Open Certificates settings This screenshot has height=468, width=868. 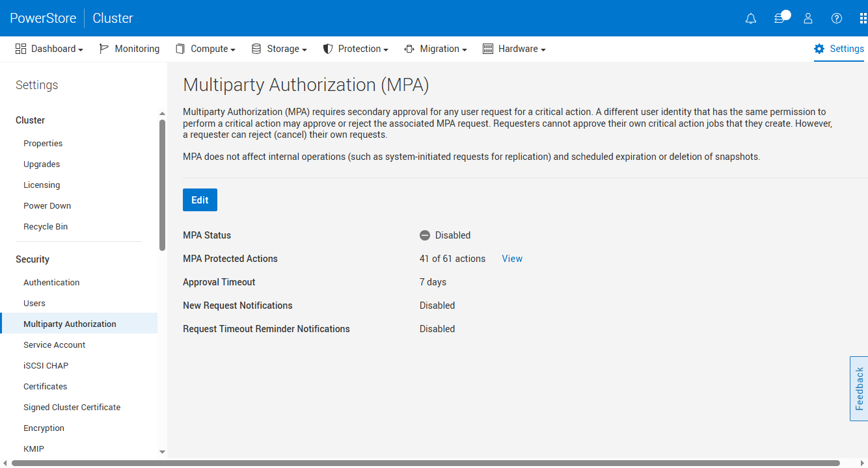click(x=46, y=387)
